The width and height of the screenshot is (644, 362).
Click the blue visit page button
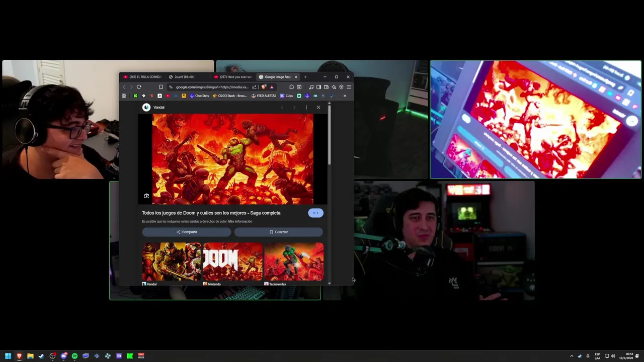click(x=315, y=213)
